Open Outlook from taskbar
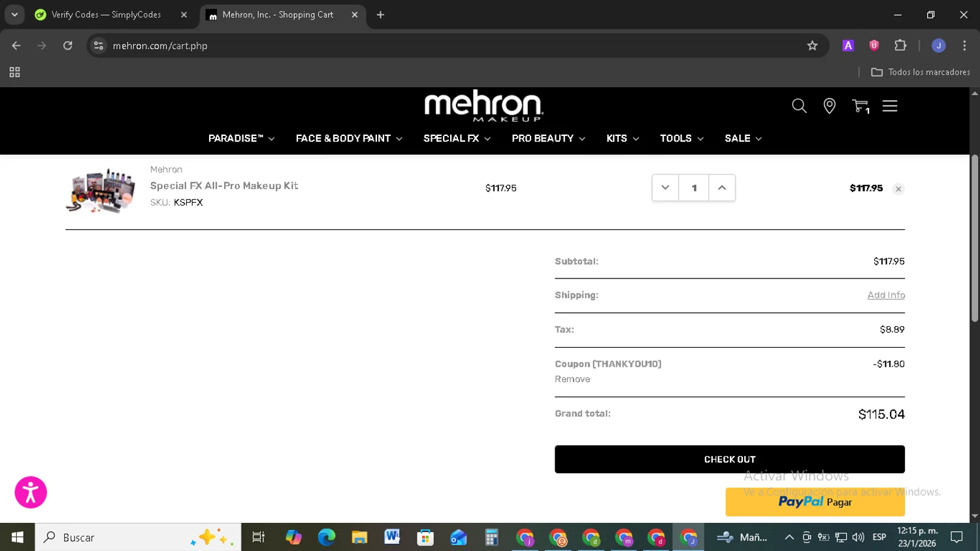The image size is (980, 551). [458, 537]
